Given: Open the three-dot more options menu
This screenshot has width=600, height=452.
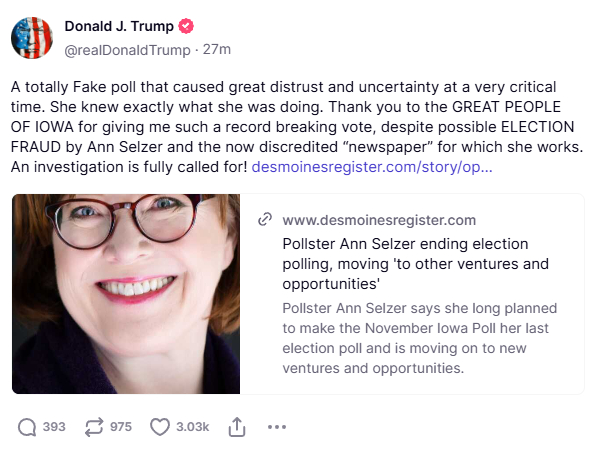Looking at the screenshot, I should click(x=277, y=426).
